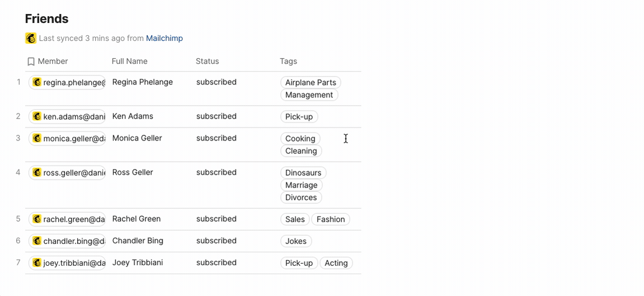Click the Jokes tag for Chandler Bing
644x296 pixels.
coord(295,241)
